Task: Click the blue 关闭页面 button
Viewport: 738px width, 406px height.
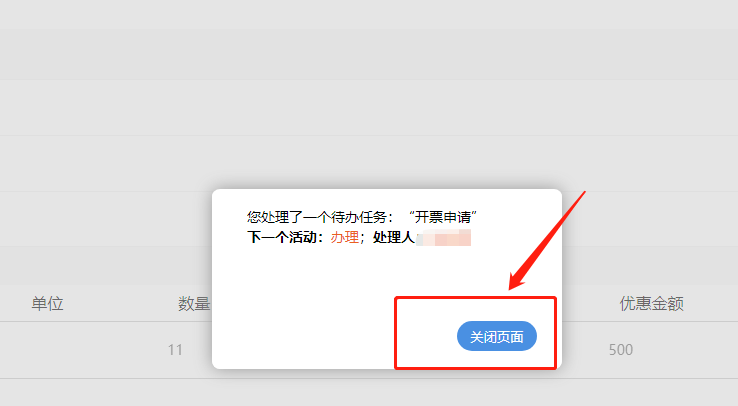Action: tap(497, 336)
